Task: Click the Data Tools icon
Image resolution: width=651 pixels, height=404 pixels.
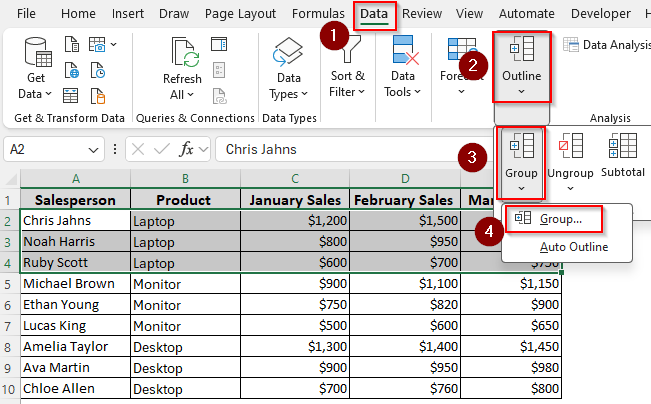Action: [x=405, y=51]
